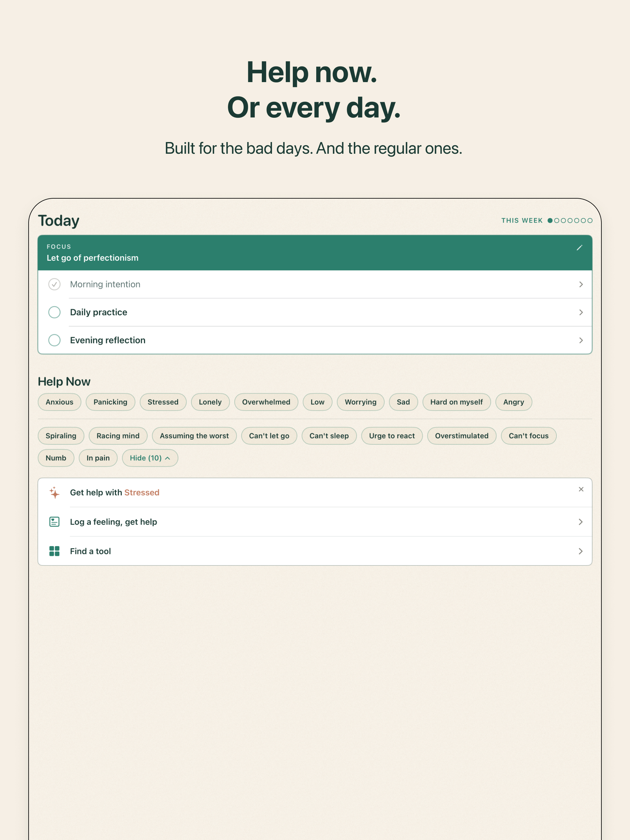The width and height of the screenshot is (630, 840).
Task: Choose the Worrying chip
Action: coord(361,402)
